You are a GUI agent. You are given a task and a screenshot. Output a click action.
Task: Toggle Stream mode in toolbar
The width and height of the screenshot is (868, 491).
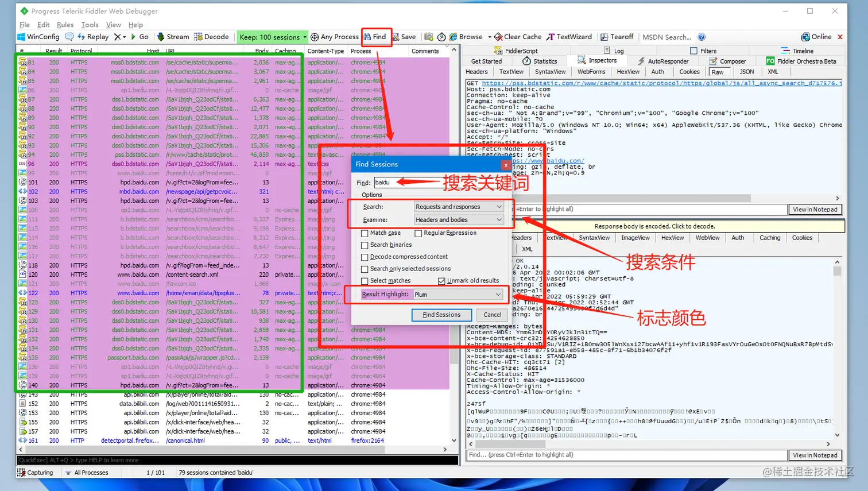coord(173,37)
